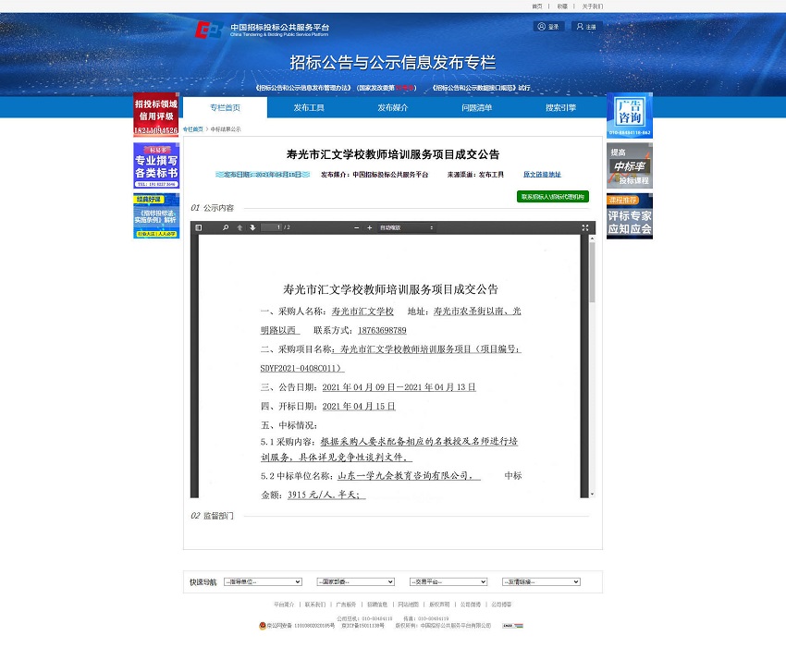Click the platform logo in header
Screen dimensions: 786x672
tap(262, 30)
